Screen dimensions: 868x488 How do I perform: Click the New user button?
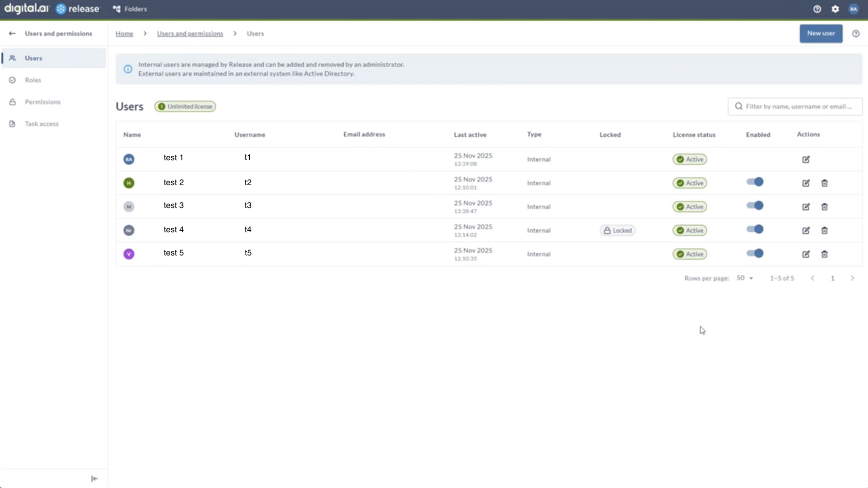point(821,33)
